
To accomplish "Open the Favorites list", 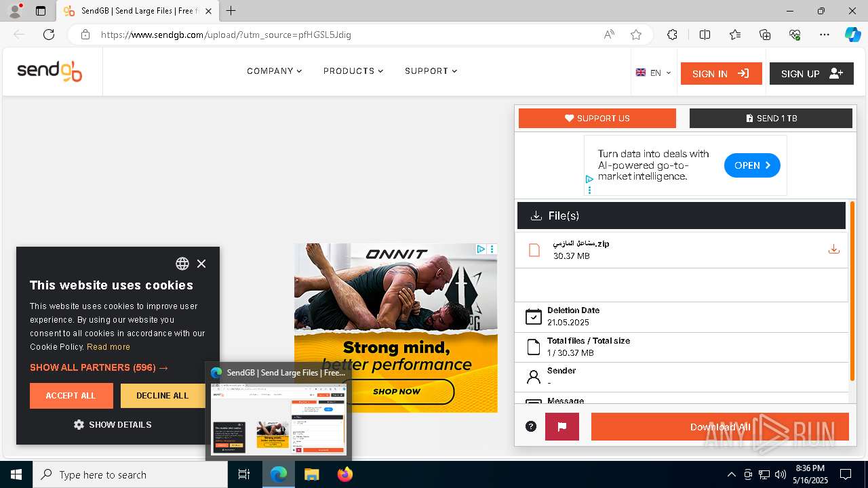I will [735, 35].
